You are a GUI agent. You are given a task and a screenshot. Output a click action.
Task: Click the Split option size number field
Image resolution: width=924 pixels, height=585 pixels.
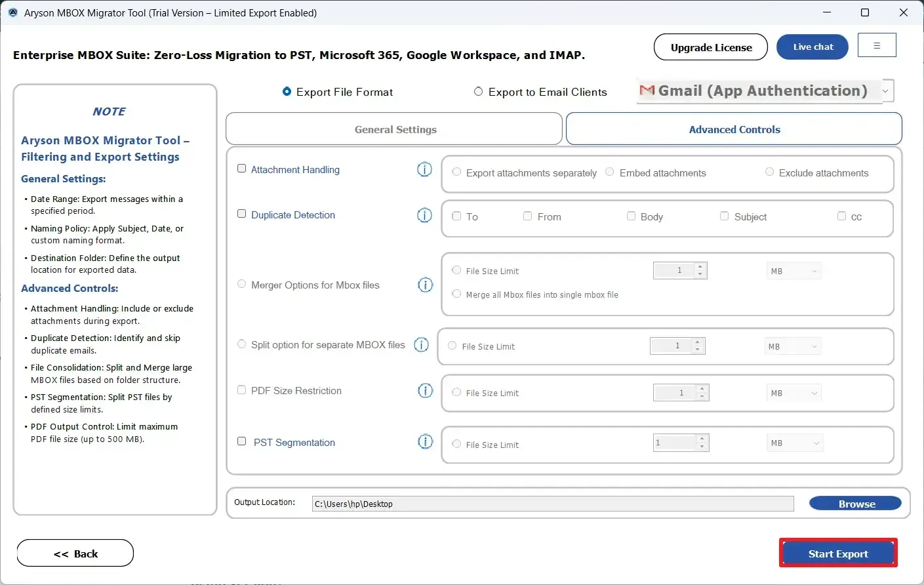tap(671, 346)
